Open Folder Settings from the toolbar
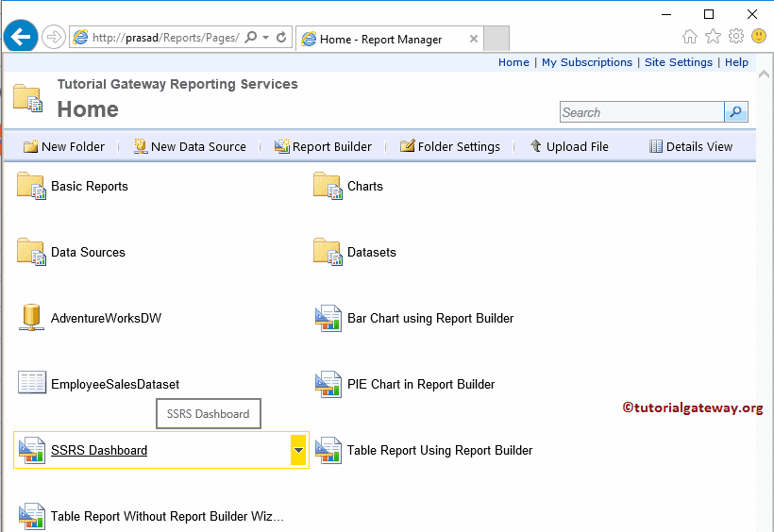 point(449,146)
